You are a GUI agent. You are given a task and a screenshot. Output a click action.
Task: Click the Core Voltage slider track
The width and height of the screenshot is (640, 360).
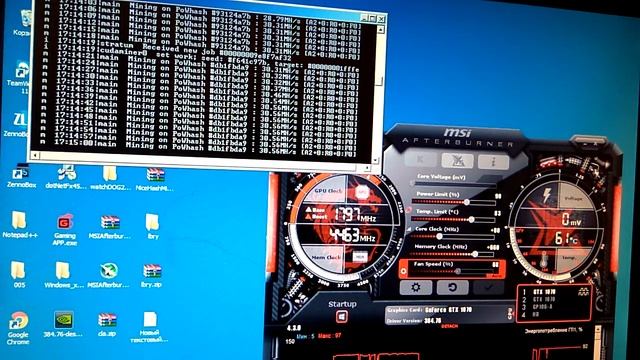coord(456,184)
